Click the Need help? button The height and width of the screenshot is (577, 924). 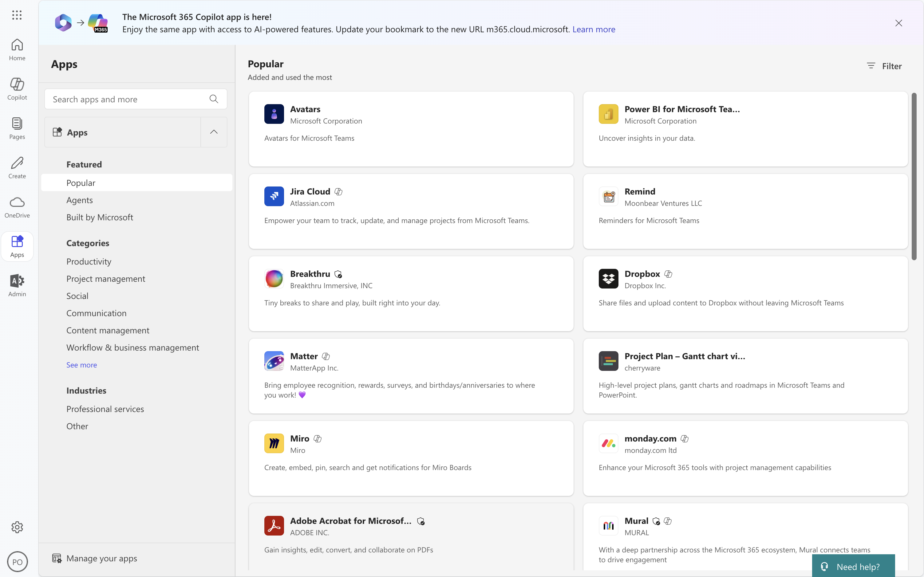pos(853,566)
